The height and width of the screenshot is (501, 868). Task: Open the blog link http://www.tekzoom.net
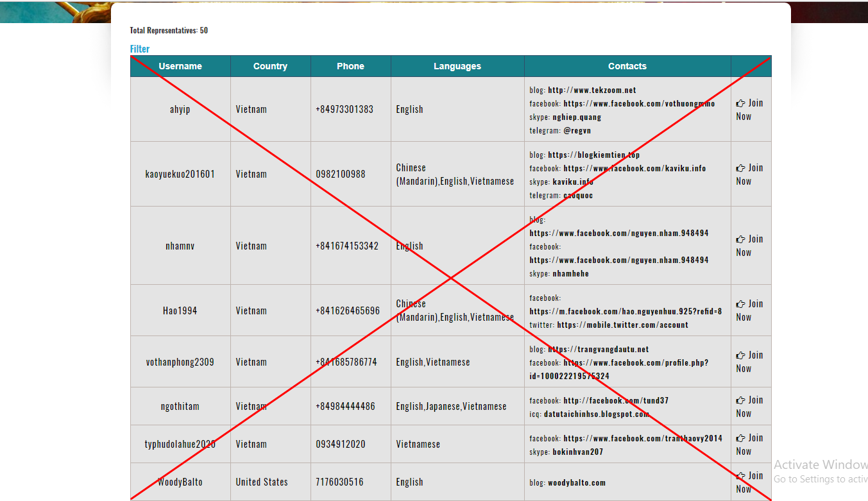pyautogui.click(x=592, y=90)
